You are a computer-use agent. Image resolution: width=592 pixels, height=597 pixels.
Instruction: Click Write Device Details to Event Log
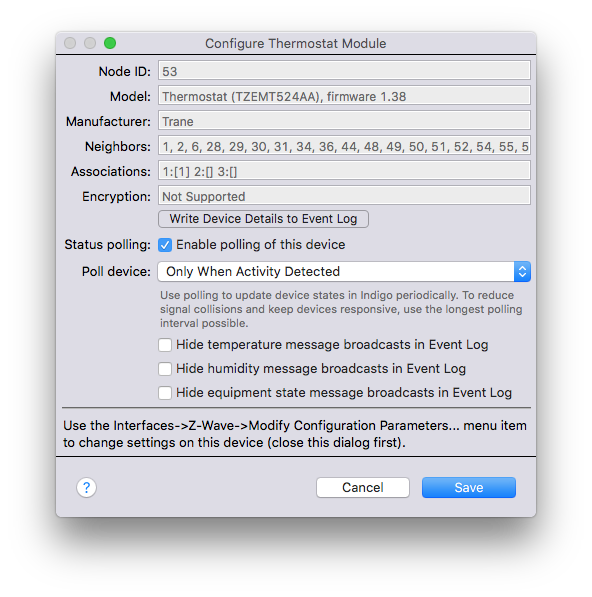click(263, 219)
